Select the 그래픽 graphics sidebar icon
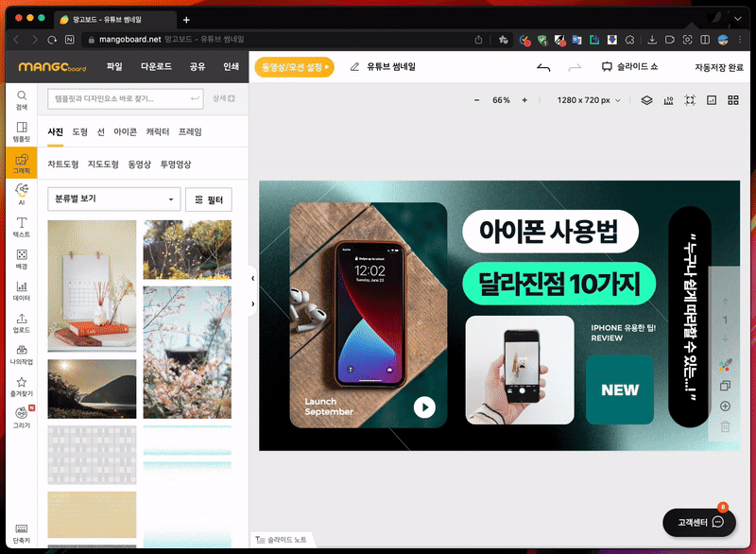 pos(22,164)
